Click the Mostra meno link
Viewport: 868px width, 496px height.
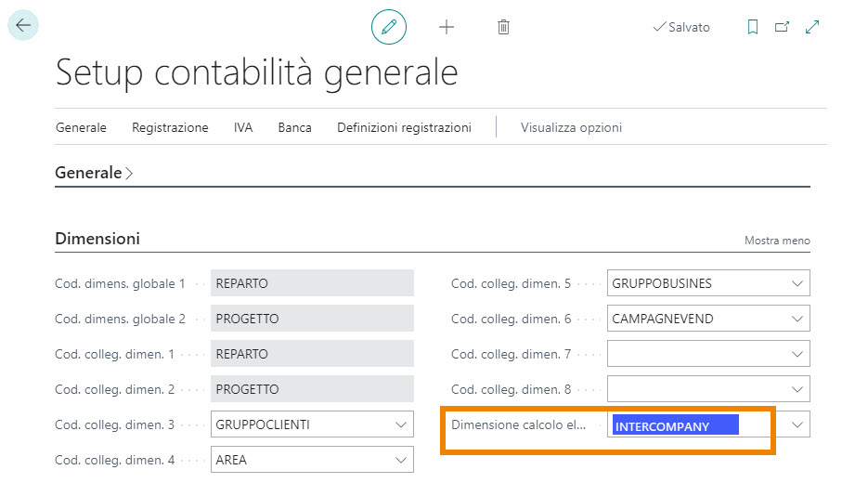[777, 241]
